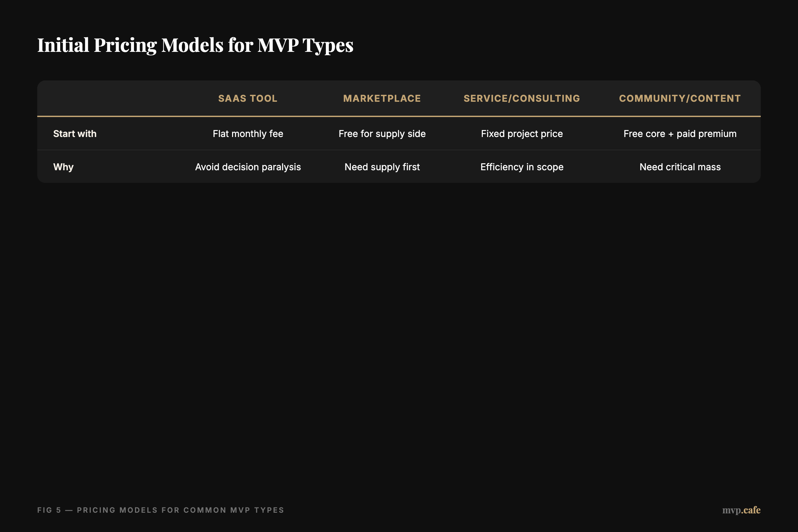
Task: Select the COMMUNITY/CONTENT column header
Action: [680, 98]
